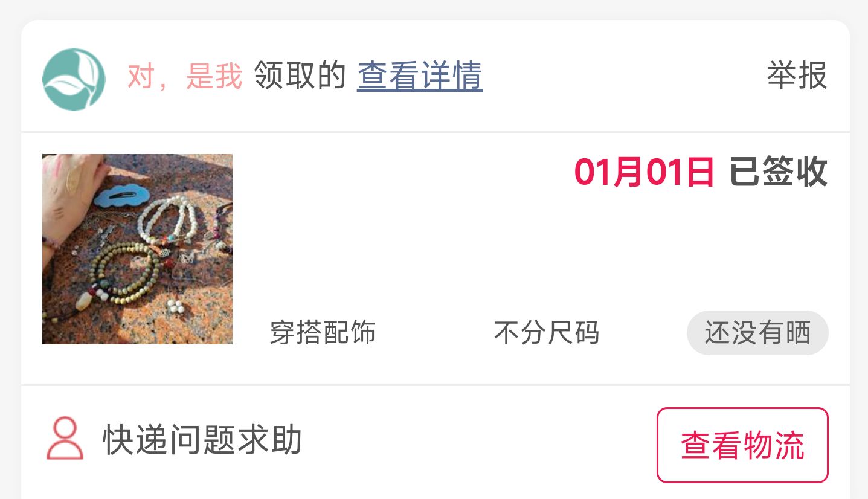Screen dimensions: 868x499
Task: Tap the teal leaf avatar icon
Action: click(x=74, y=79)
